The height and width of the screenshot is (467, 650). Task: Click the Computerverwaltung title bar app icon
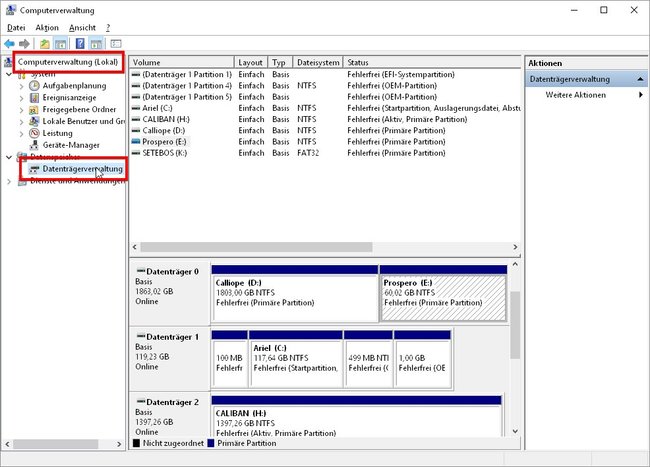point(11,10)
